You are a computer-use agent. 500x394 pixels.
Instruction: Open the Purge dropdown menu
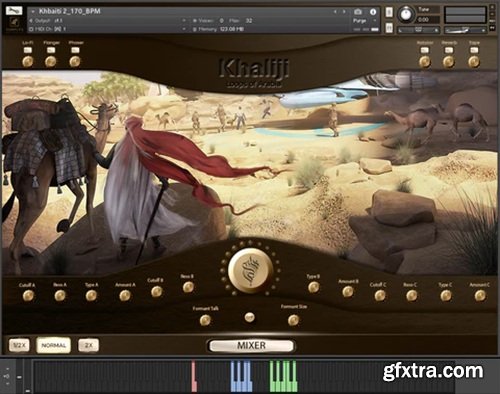pyautogui.click(x=375, y=21)
